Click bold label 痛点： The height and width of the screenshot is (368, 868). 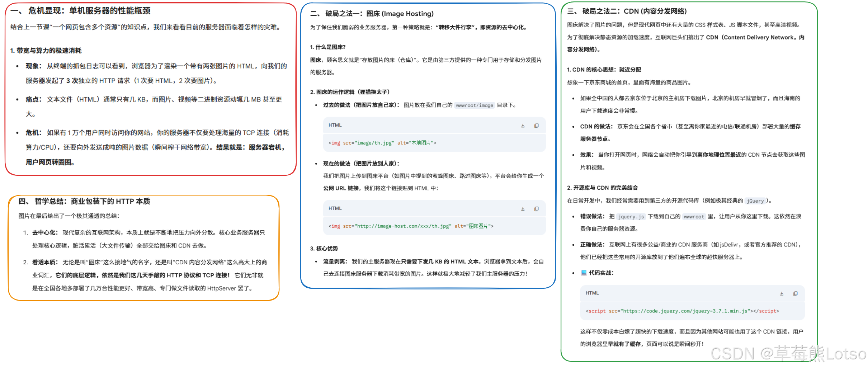[34, 99]
